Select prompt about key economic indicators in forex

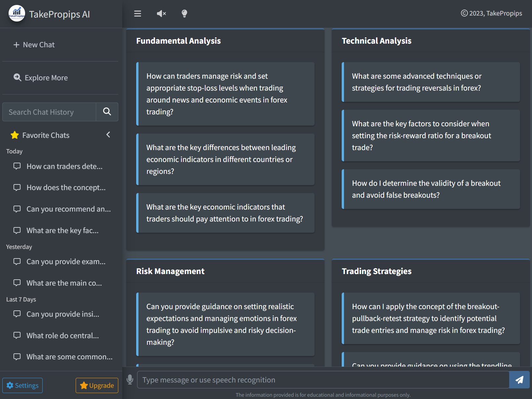click(x=225, y=213)
